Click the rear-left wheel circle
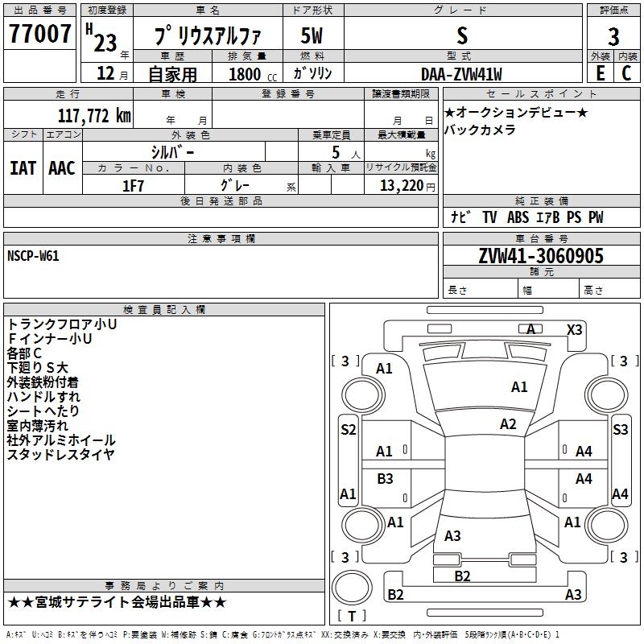Image resolution: width=644 pixels, height=644 pixels. coord(363,525)
